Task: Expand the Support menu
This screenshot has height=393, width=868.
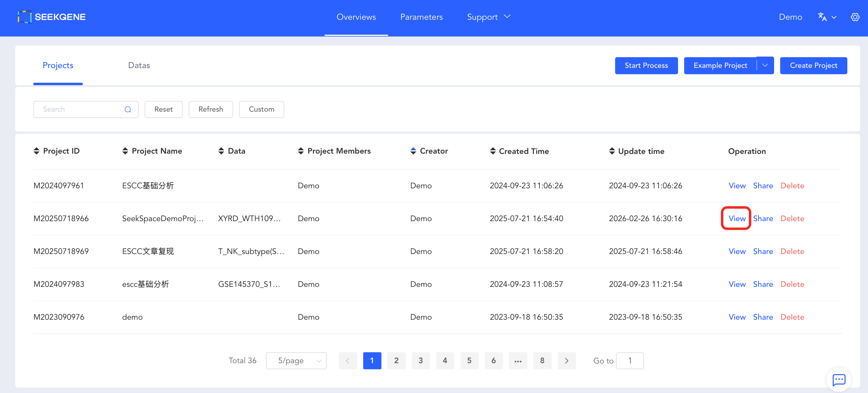Action: (x=488, y=17)
